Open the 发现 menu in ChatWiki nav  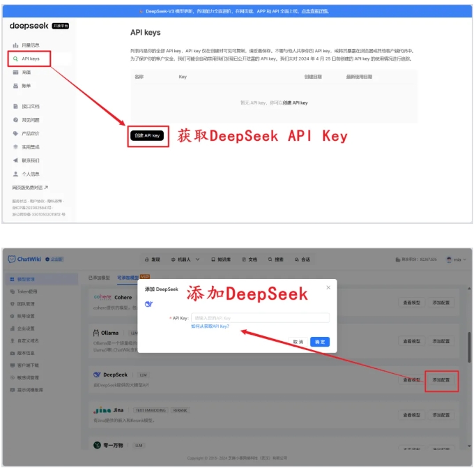[153, 259]
